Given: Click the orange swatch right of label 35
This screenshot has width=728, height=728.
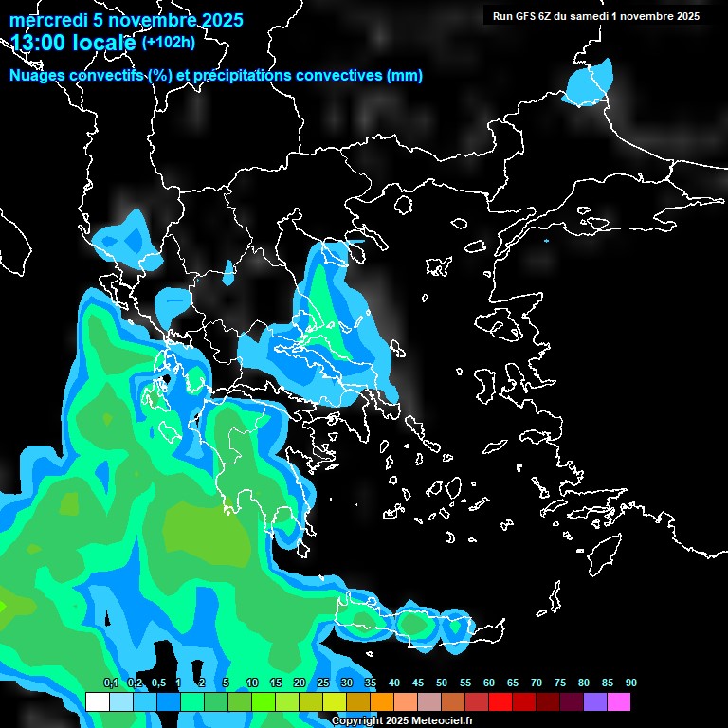Looking at the screenshot, I should (x=381, y=701).
